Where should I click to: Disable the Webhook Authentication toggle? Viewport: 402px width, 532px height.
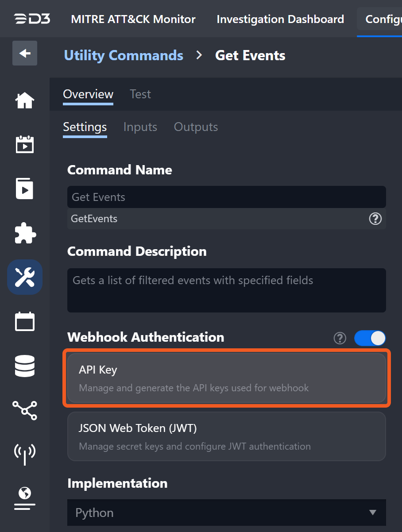pos(370,338)
